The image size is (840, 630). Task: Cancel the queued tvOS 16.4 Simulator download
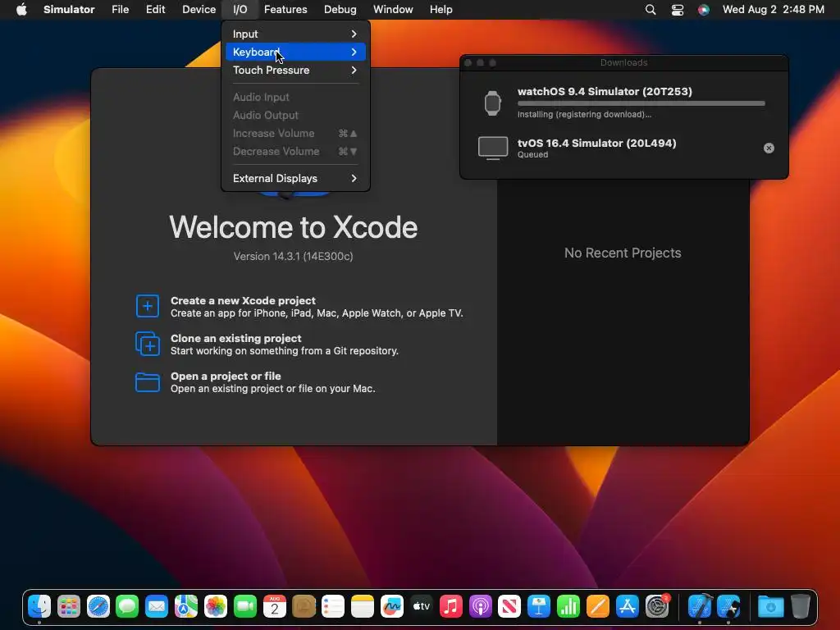769,148
